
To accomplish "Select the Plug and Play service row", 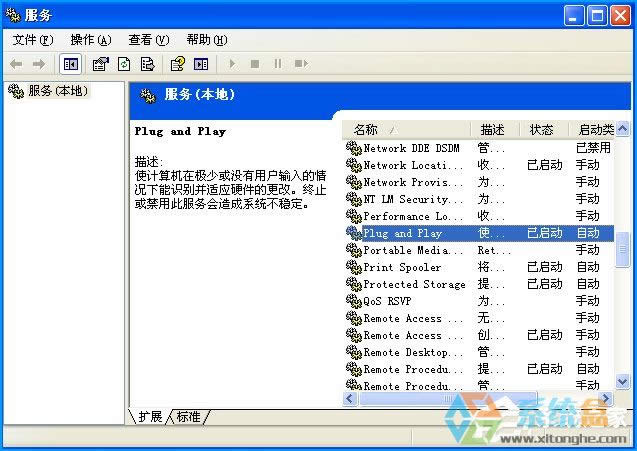I will pos(402,233).
